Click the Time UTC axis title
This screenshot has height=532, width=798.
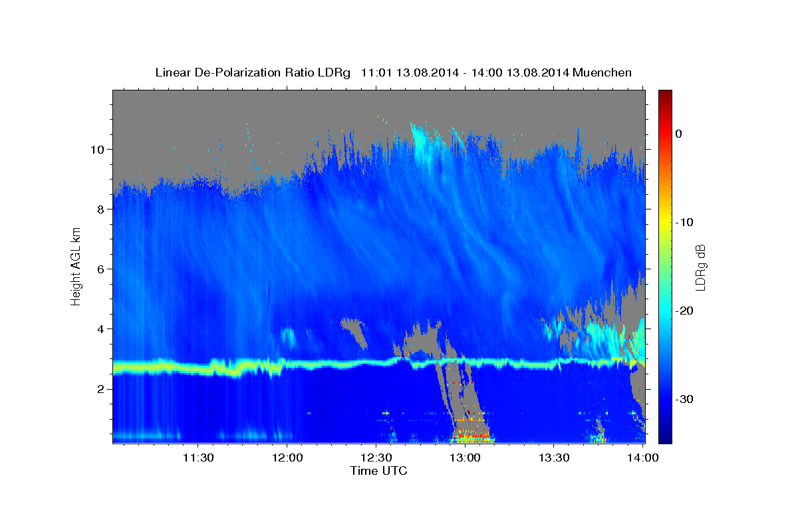click(x=378, y=471)
